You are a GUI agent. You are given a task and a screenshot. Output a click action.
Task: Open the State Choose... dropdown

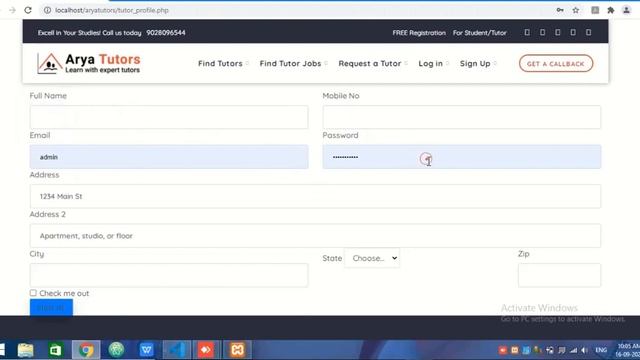372,258
